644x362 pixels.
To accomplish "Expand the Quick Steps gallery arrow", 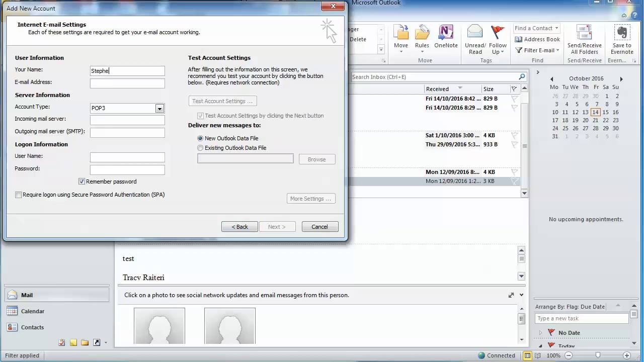I will pos(381,49).
